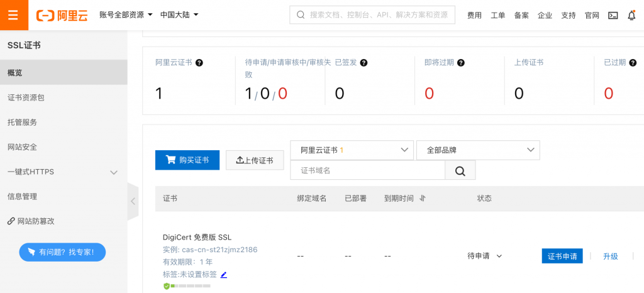Click 升级 link in certificate row
The image size is (644, 293).
[610, 257]
